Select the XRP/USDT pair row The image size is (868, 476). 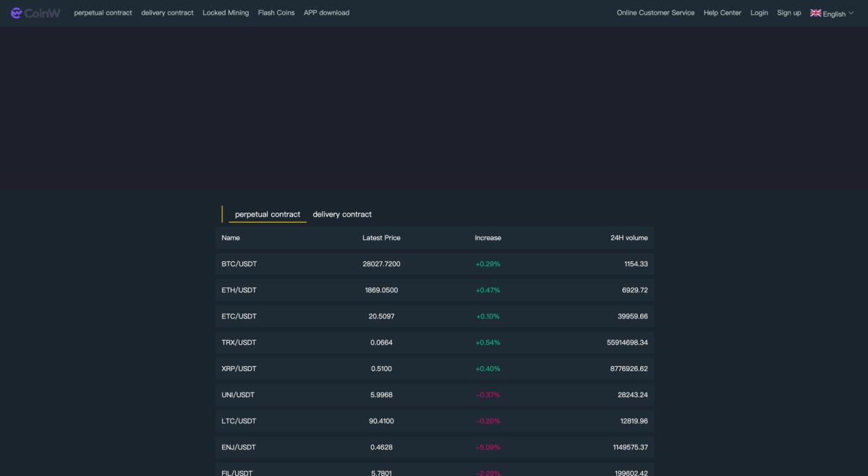[x=434, y=368]
